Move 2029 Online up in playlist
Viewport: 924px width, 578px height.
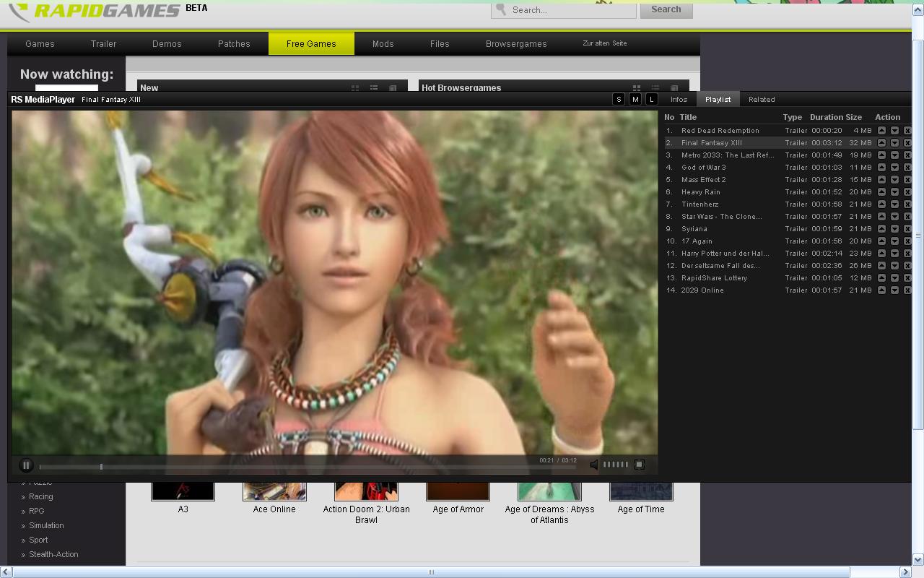point(881,290)
